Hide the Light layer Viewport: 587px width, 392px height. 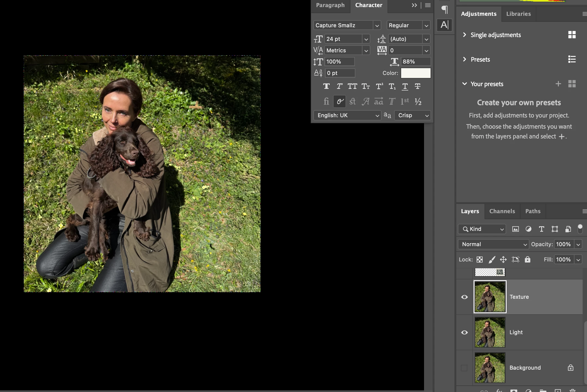464,332
